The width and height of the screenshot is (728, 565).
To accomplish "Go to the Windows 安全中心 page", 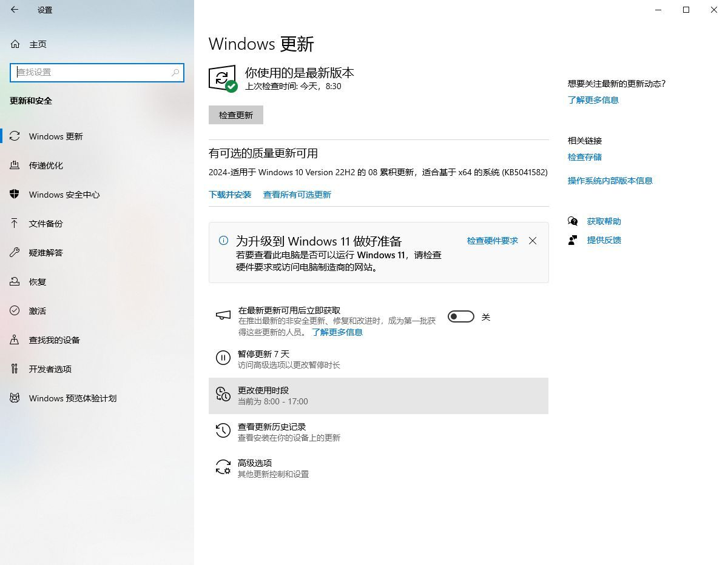I will click(97, 195).
